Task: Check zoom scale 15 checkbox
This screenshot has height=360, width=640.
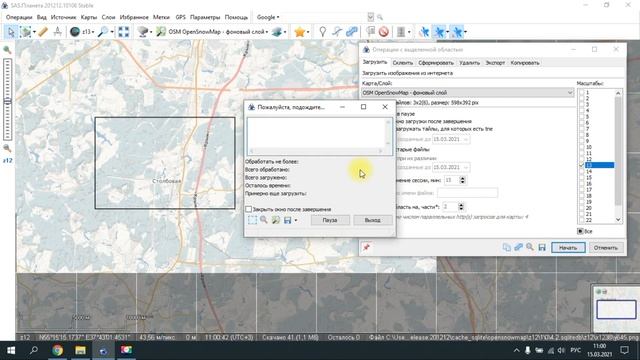Action: [582, 178]
